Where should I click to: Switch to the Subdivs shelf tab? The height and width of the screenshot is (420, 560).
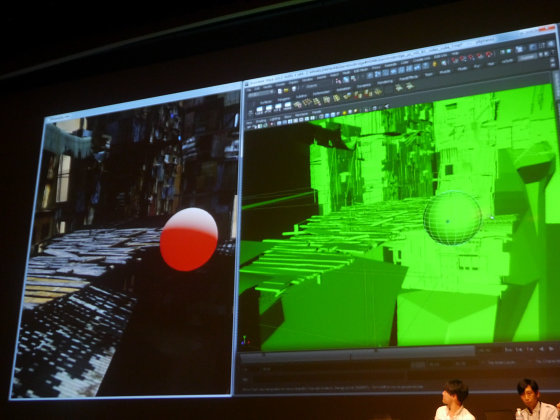301,96
